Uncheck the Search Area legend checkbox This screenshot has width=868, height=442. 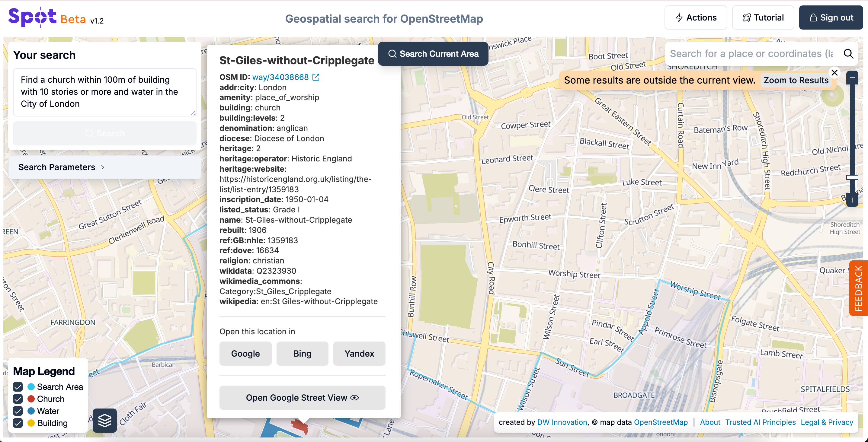[x=18, y=387]
